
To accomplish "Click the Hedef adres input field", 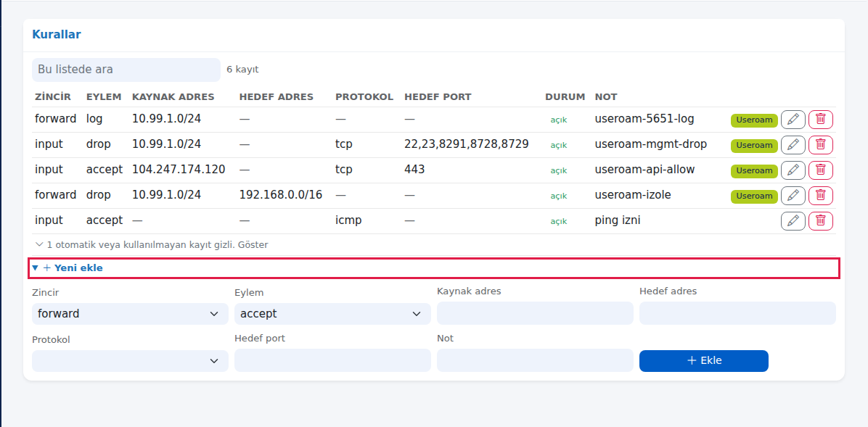I will [x=737, y=313].
